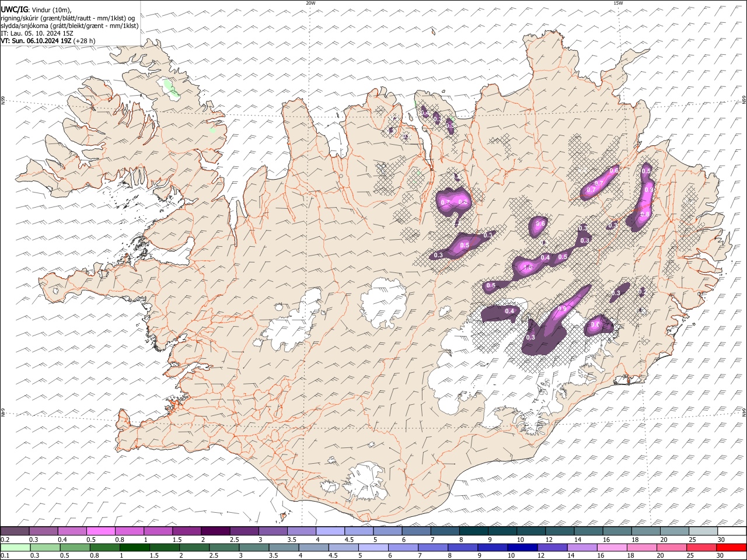Click the 'VT: Sun. 06.10.2024 19Z (+28 h)' line
The width and height of the screenshot is (747, 560).
[x=48, y=41]
